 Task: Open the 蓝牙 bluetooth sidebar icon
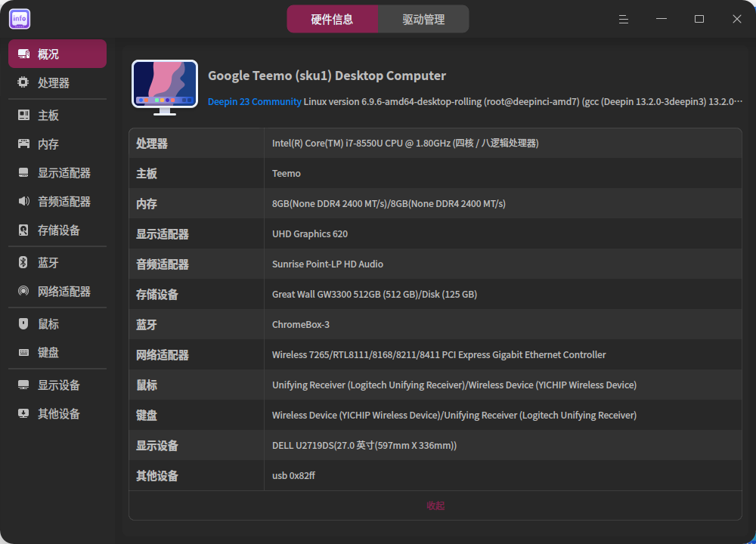click(23, 262)
